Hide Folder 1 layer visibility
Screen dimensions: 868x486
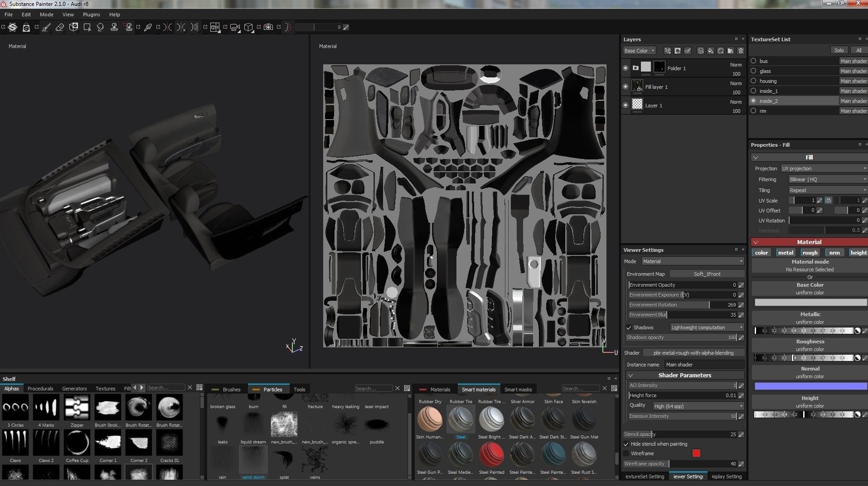click(x=626, y=68)
